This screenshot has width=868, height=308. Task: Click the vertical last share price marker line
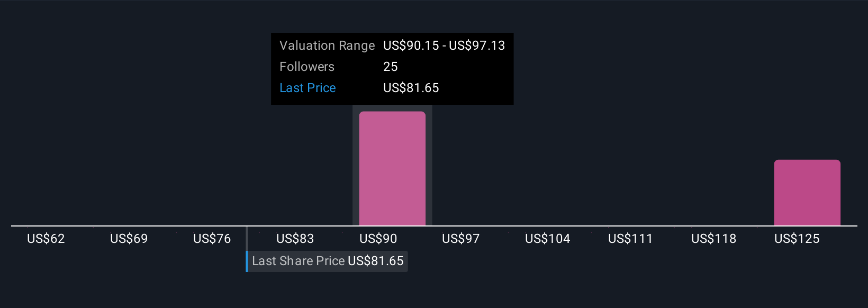(247, 239)
